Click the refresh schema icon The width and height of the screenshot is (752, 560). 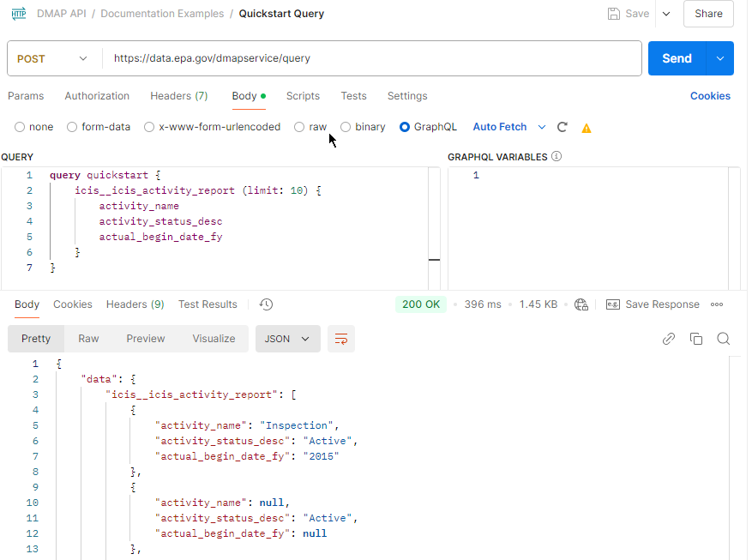[562, 127]
